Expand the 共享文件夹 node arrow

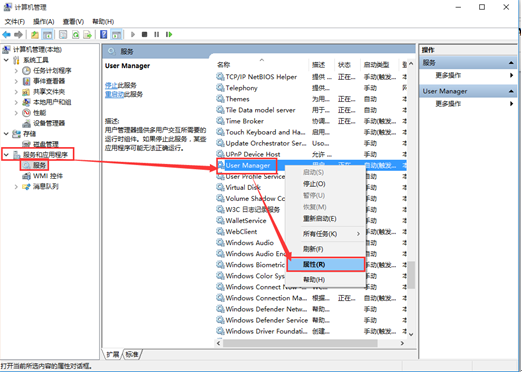16,92
